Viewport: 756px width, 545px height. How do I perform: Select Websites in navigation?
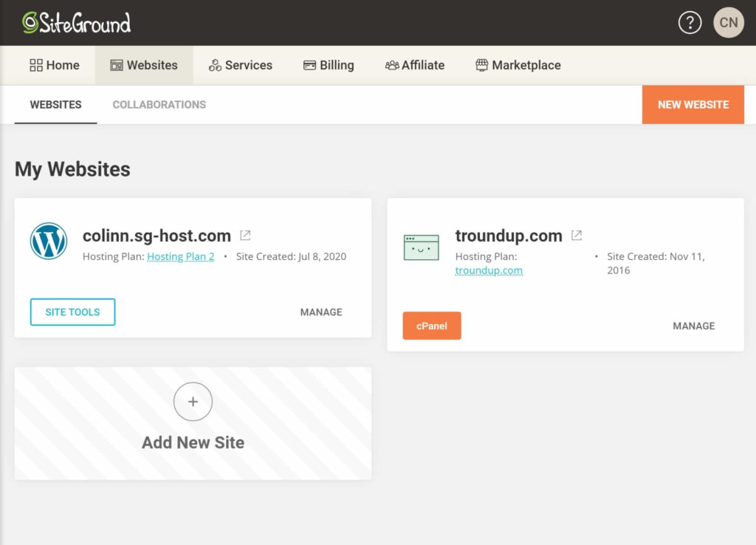(x=144, y=65)
